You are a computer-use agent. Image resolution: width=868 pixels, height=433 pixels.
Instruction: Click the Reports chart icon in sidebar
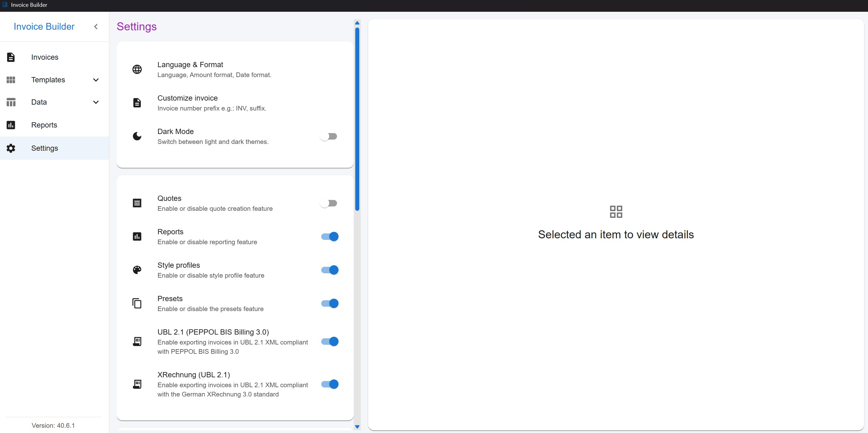tap(11, 125)
